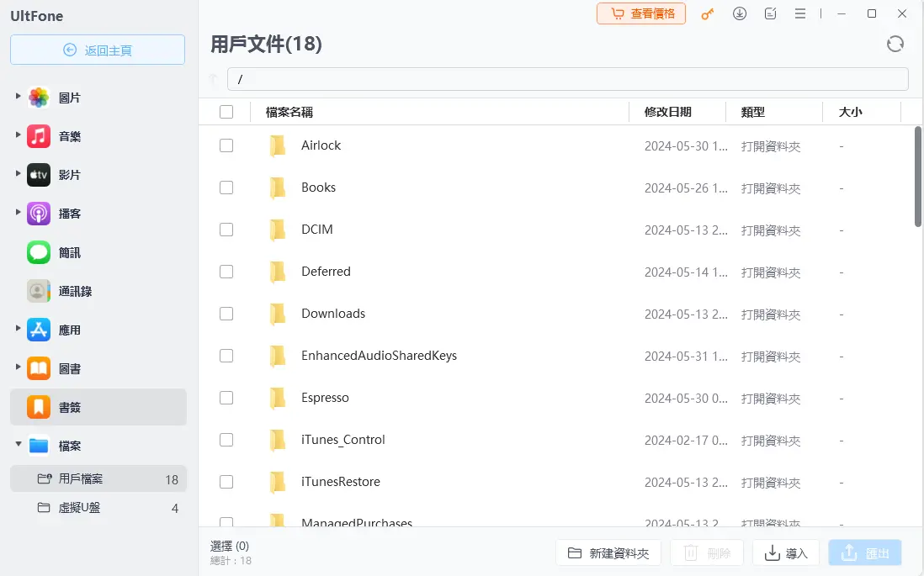
Task: Open the Messages (簡訊) icon
Action: 39,252
